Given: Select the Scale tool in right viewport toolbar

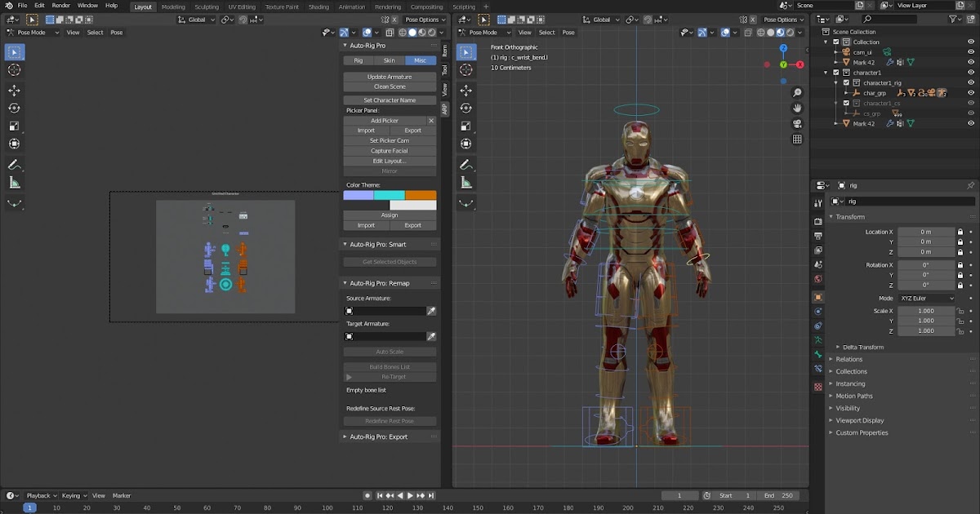Looking at the screenshot, I should click(x=465, y=126).
